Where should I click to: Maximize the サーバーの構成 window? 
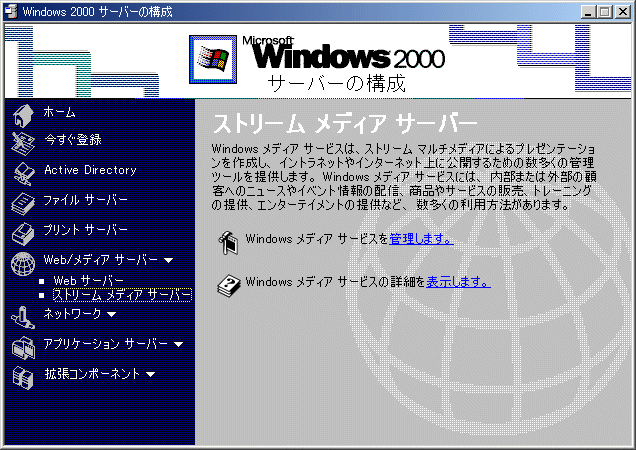pos(604,11)
